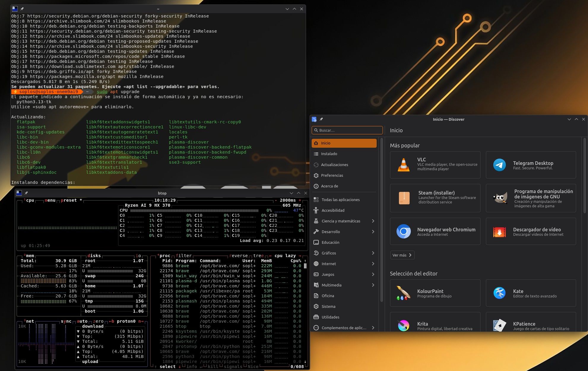Open the btop menu
Image resolution: width=588 pixels, height=371 pixels.
(50, 200)
